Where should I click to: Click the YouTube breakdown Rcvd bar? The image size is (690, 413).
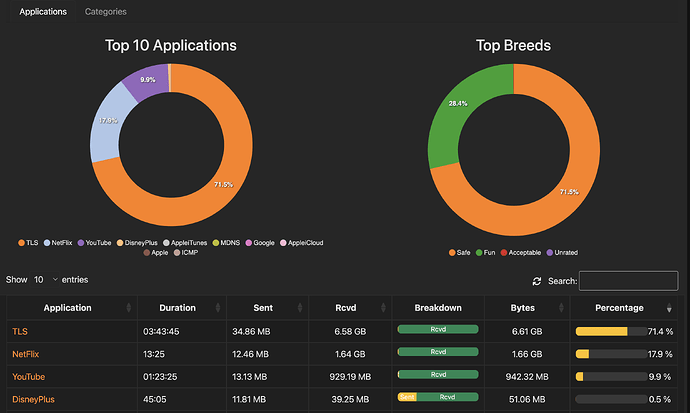point(438,375)
